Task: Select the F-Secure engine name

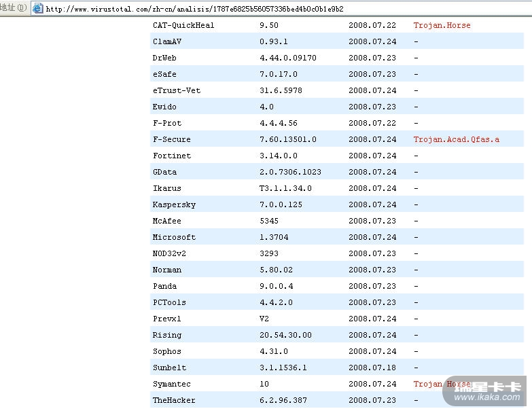Action: [171, 139]
